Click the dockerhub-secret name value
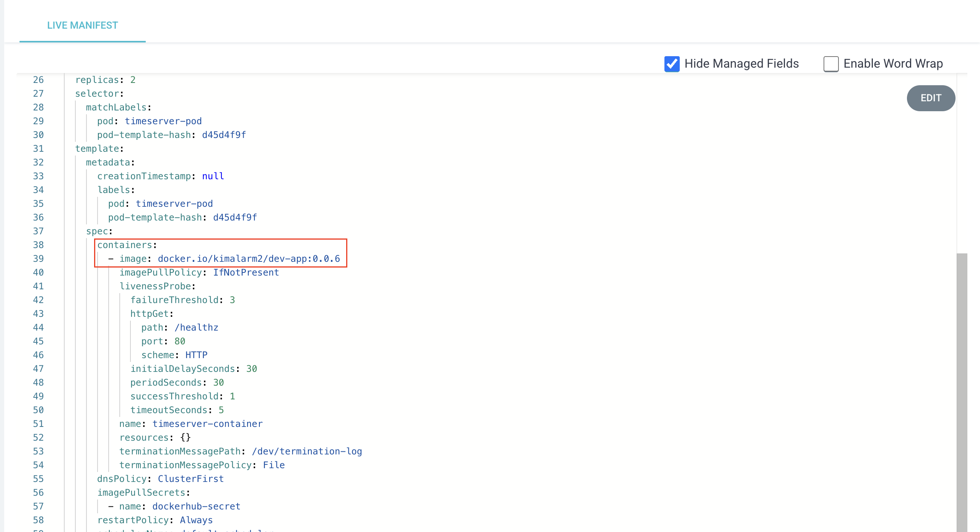 point(196,506)
